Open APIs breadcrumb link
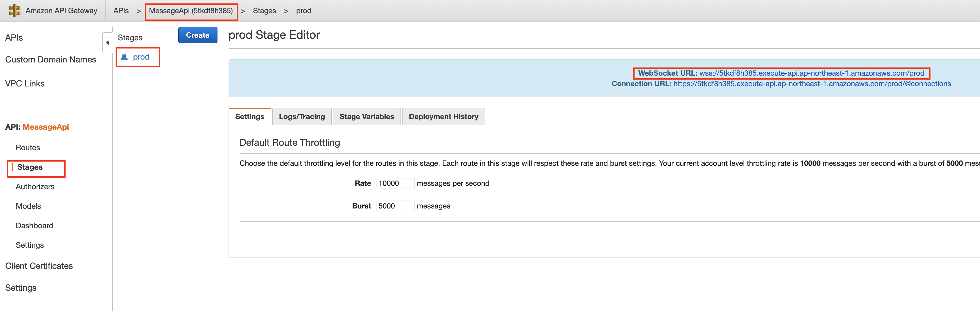 tap(121, 11)
